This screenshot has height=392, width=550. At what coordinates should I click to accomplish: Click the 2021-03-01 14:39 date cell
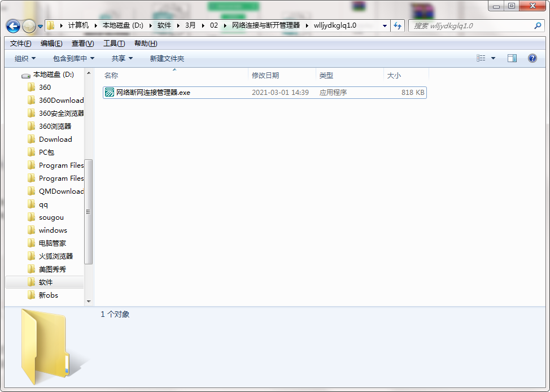[280, 92]
